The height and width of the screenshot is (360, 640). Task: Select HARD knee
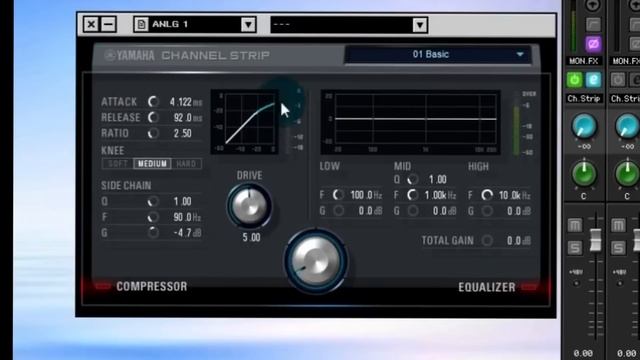click(187, 164)
